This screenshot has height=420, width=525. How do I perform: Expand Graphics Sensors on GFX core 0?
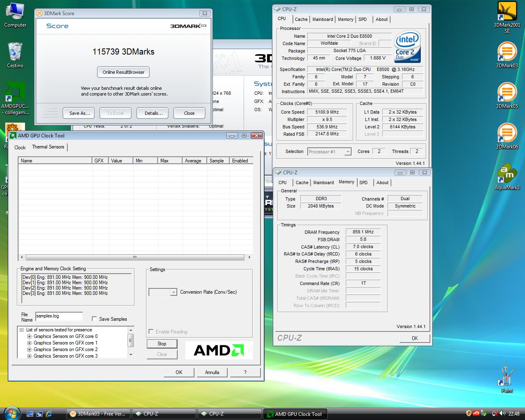pyautogui.click(x=29, y=336)
